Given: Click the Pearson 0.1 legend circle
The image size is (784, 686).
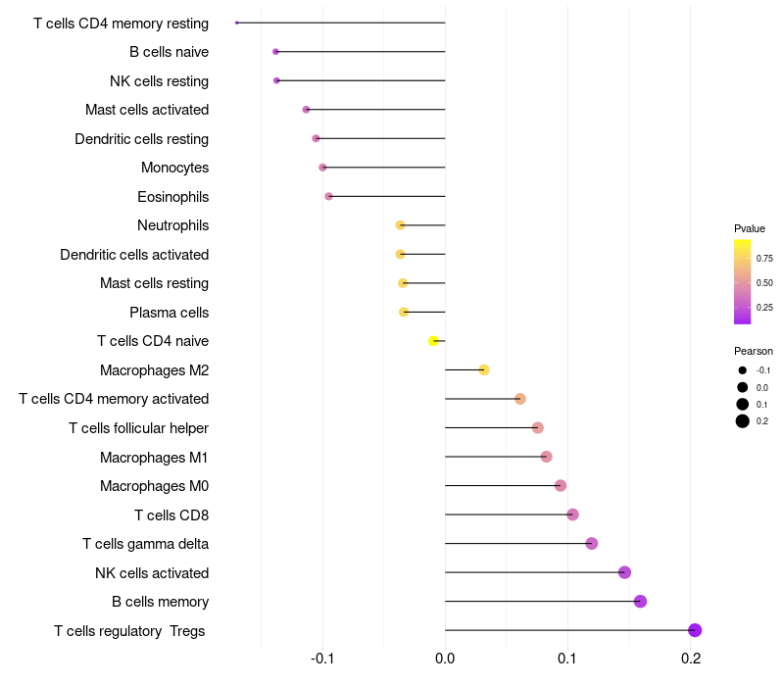Looking at the screenshot, I should (x=742, y=404).
